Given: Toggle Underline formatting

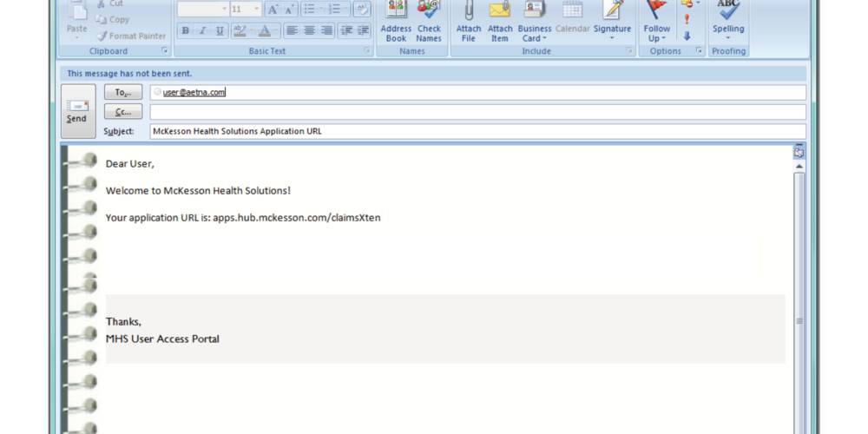Looking at the screenshot, I should coord(220,30).
